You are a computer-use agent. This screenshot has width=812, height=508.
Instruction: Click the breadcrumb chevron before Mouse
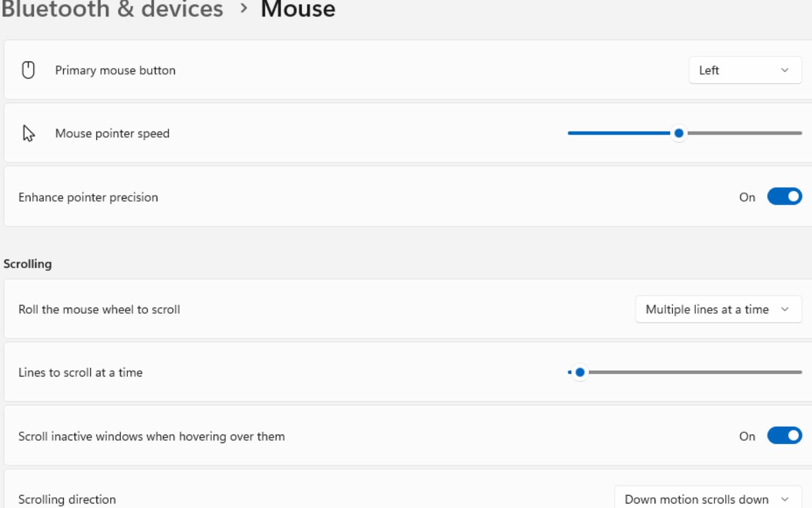point(244,8)
